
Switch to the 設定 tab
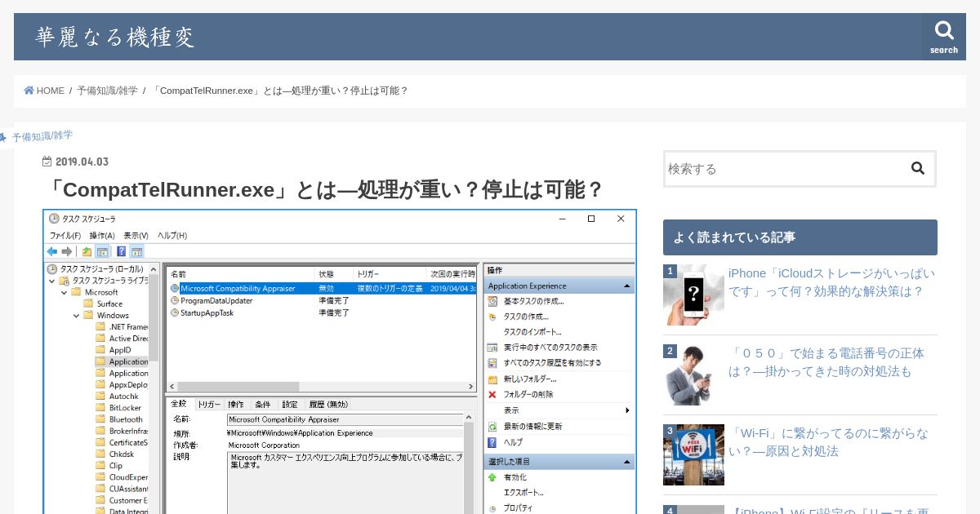[290, 404]
